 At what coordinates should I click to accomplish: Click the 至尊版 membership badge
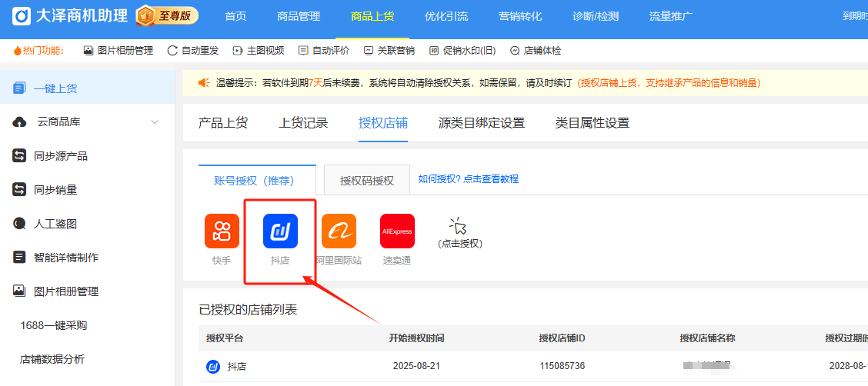[167, 15]
